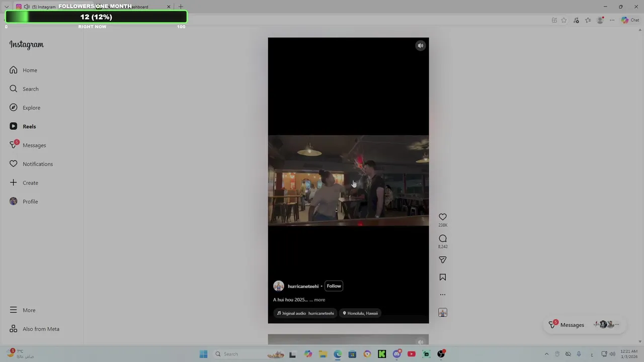This screenshot has height=362, width=644.
Task: Click the 8,242 comments count
Action: pyautogui.click(x=443, y=247)
